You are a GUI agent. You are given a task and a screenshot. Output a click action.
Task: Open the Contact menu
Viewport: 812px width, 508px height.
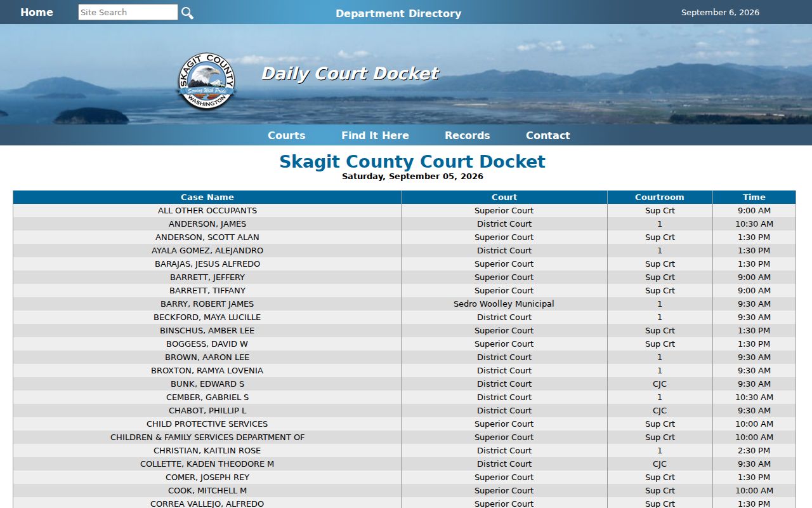point(548,135)
